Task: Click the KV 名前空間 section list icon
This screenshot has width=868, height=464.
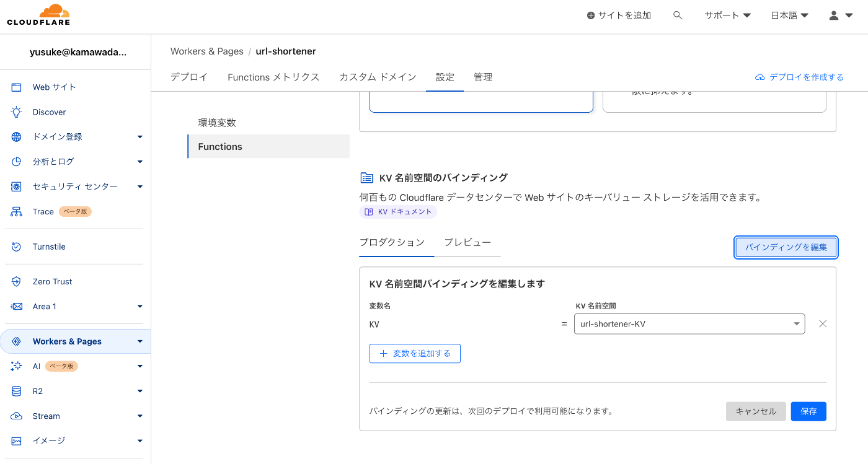Action: (366, 178)
